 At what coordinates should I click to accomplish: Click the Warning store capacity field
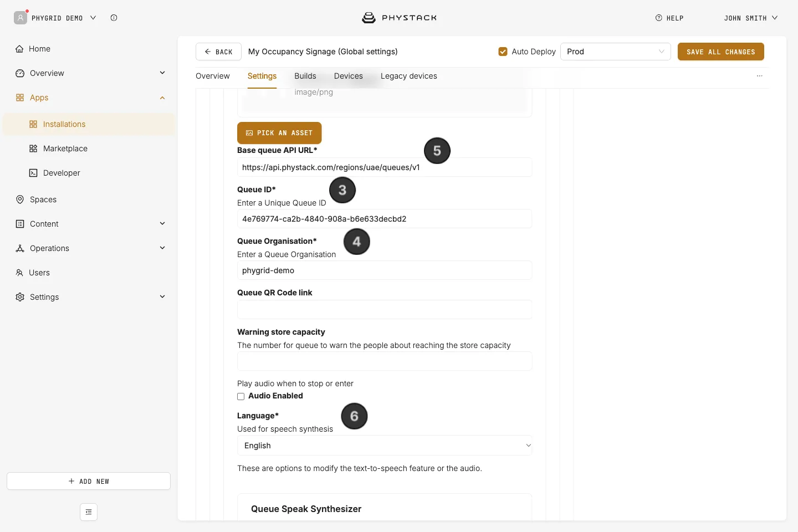pyautogui.click(x=385, y=361)
